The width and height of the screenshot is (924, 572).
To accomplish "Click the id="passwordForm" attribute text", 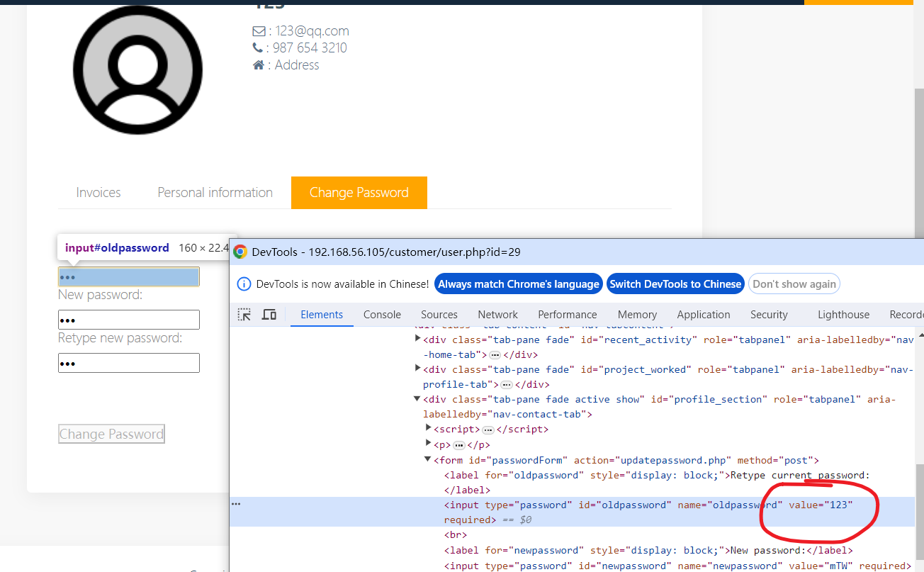I will coord(518,460).
